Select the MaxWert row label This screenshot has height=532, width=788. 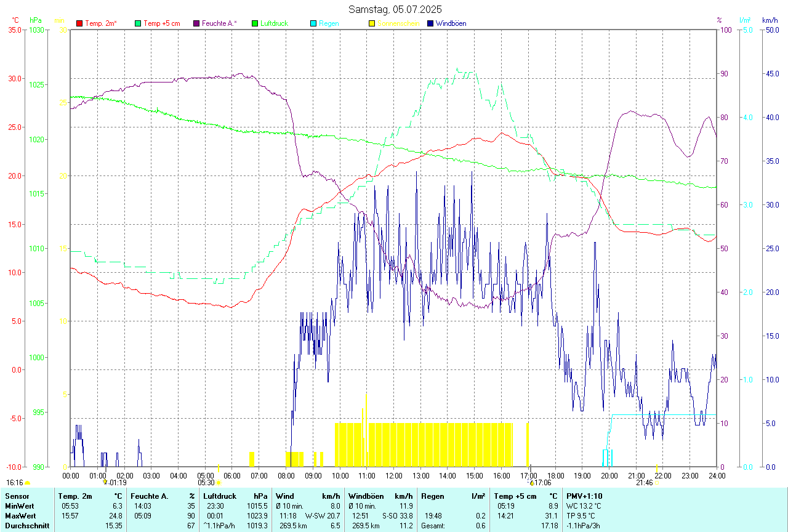20,515
